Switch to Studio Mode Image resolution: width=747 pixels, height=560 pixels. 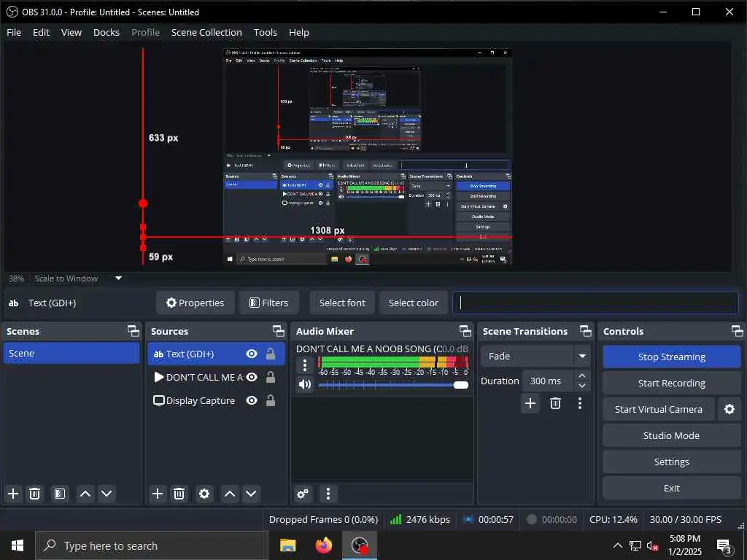click(672, 435)
